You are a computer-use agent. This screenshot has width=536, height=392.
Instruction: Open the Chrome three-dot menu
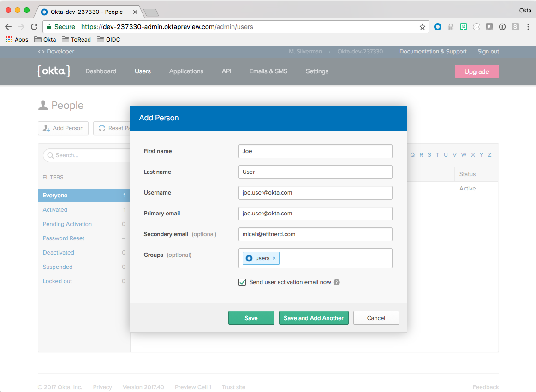(x=528, y=27)
